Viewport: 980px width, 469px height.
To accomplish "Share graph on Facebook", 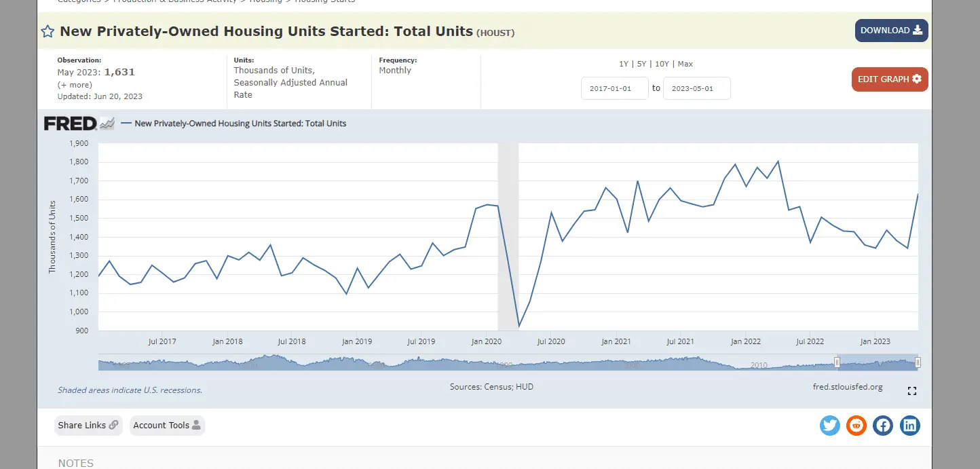I will coord(883,426).
